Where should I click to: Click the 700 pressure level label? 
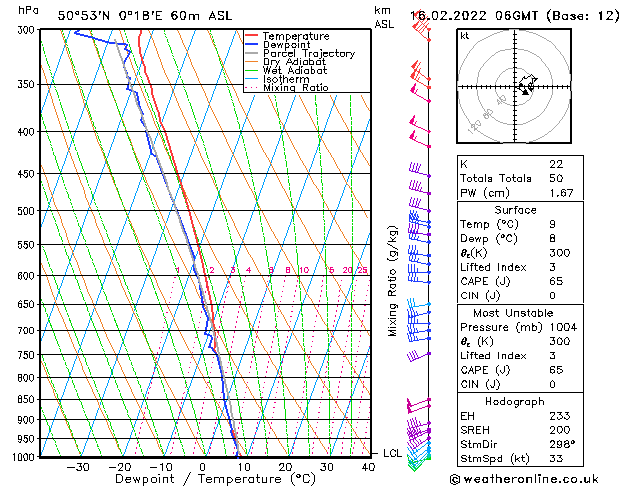click(x=28, y=331)
